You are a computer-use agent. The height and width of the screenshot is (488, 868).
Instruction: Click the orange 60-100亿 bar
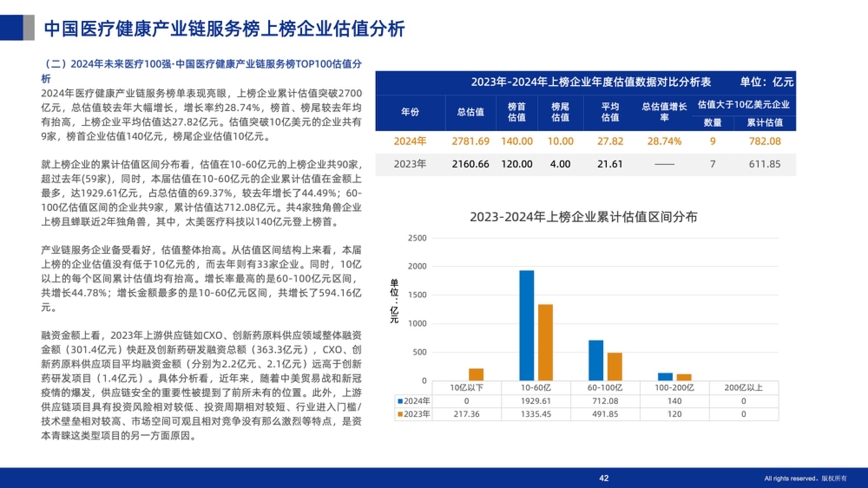click(615, 367)
